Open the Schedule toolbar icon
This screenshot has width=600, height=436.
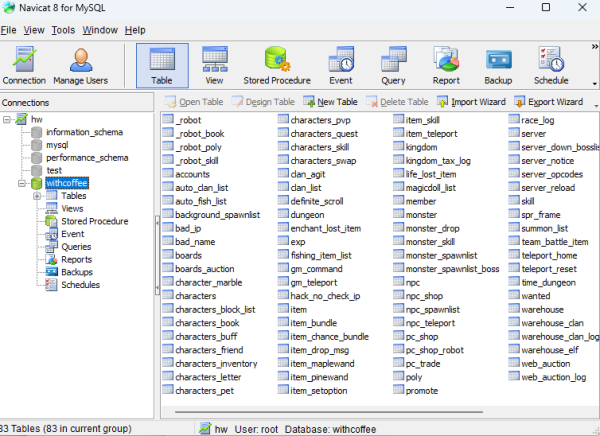pyautogui.click(x=551, y=65)
